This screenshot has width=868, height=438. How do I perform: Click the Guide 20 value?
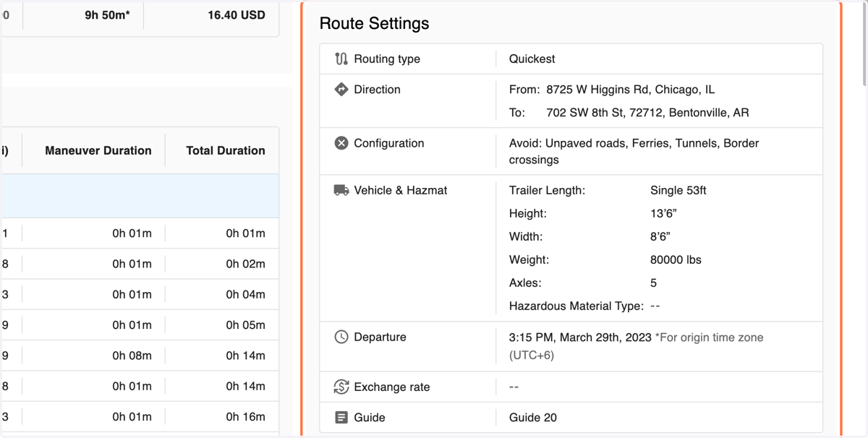tap(533, 418)
